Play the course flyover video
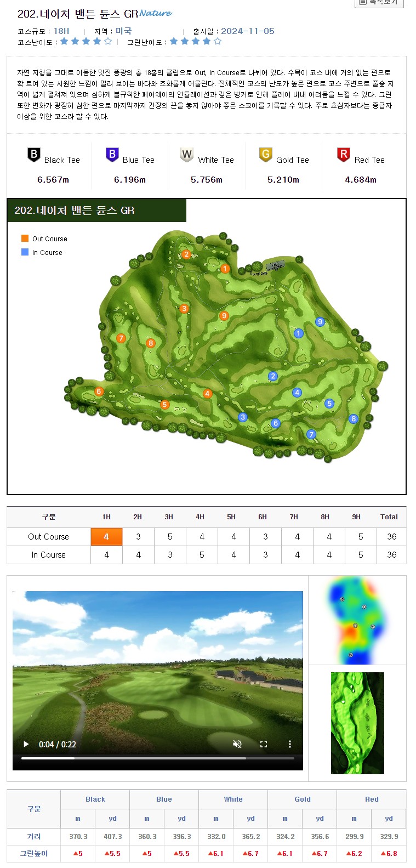The width and height of the screenshot is (416, 868). (x=26, y=744)
